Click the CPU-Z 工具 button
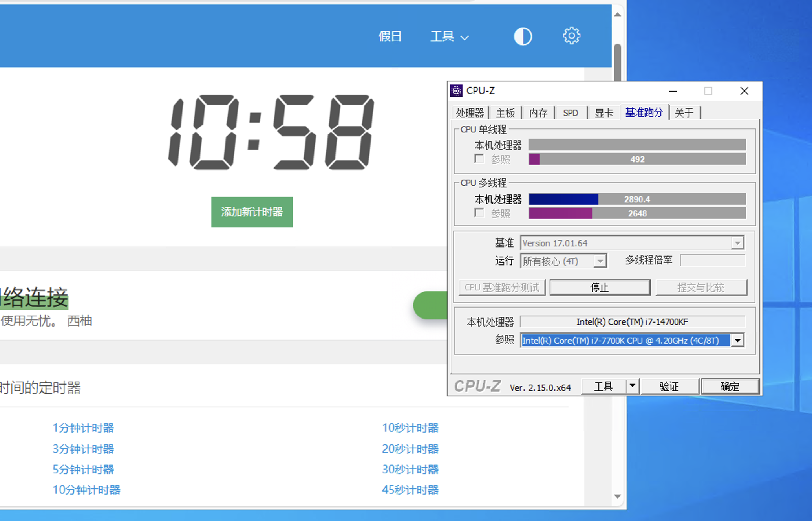The height and width of the screenshot is (521, 812). pyautogui.click(x=604, y=387)
